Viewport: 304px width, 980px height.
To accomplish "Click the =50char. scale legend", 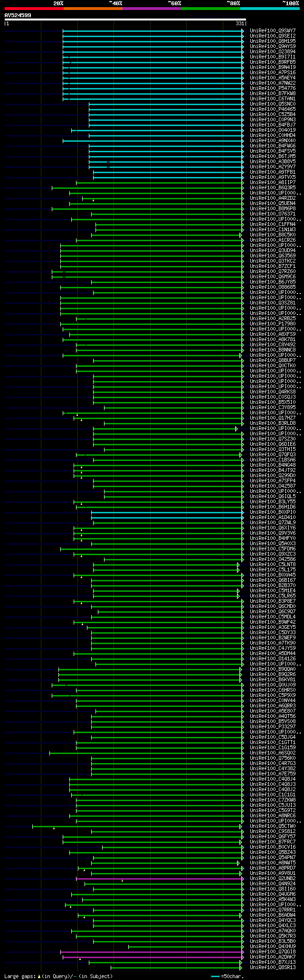I will coord(228,976).
